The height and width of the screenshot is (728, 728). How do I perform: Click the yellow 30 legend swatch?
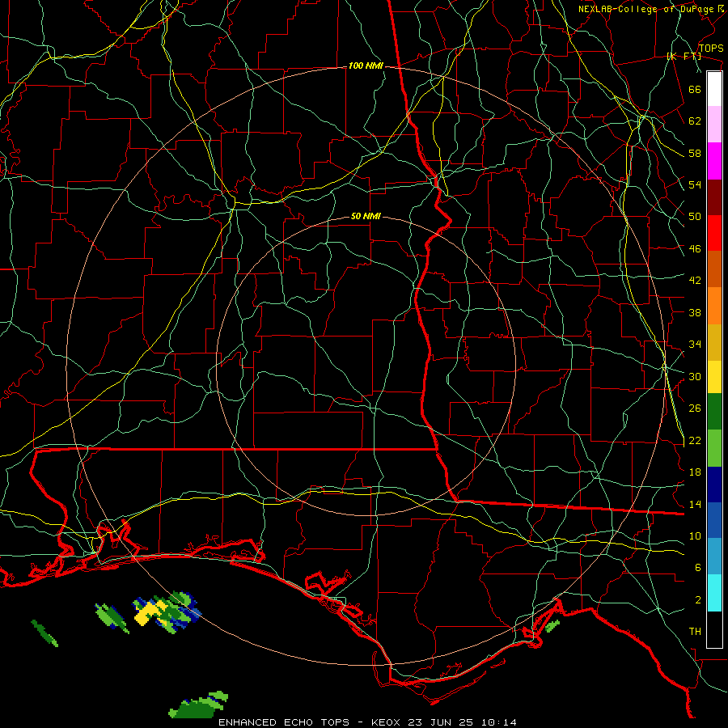pyautogui.click(x=714, y=376)
